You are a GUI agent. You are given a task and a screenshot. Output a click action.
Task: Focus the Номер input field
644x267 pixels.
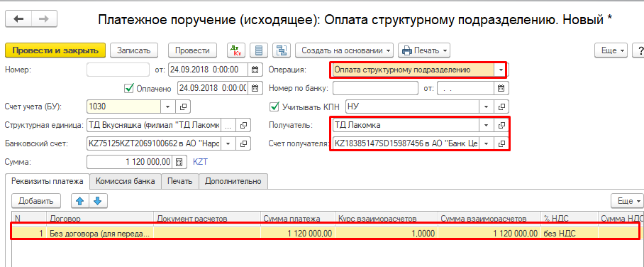[118, 70]
